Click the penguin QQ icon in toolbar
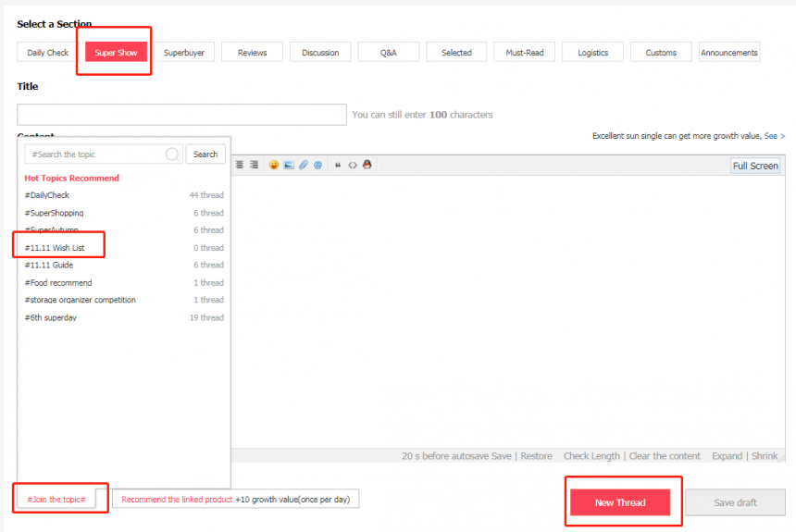Image resolution: width=796 pixels, height=532 pixels. [367, 166]
